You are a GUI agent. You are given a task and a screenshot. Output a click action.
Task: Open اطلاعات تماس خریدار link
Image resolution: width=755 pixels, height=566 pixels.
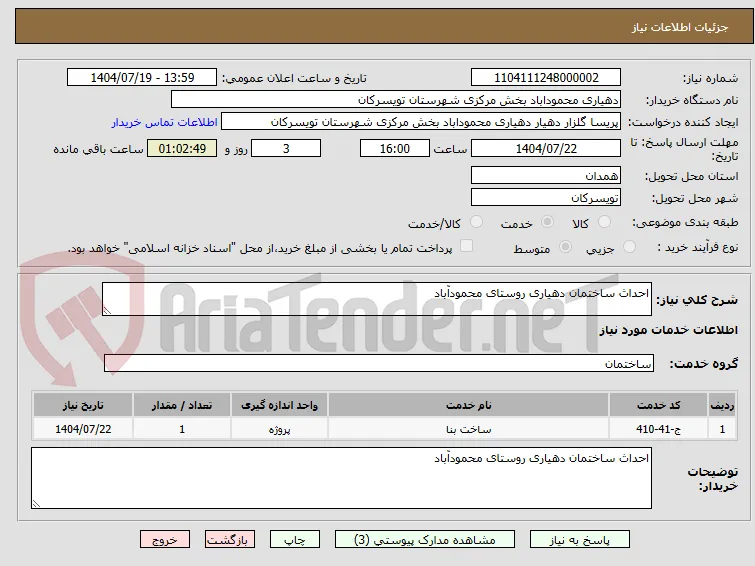(165, 122)
